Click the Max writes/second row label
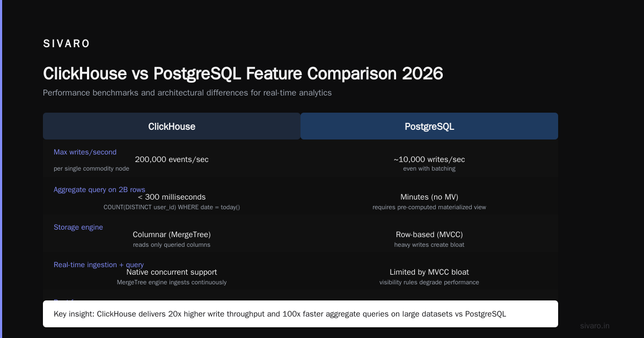This screenshot has height=338, width=644. point(85,152)
